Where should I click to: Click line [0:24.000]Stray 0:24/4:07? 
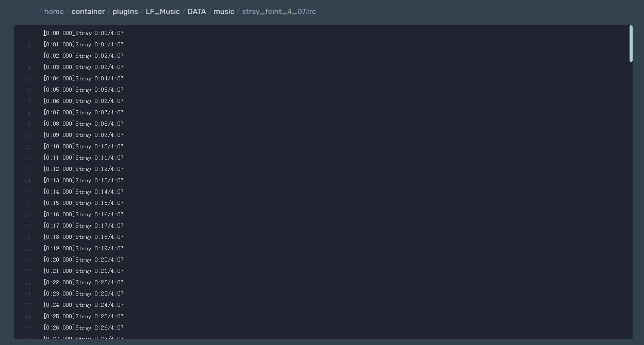point(84,305)
